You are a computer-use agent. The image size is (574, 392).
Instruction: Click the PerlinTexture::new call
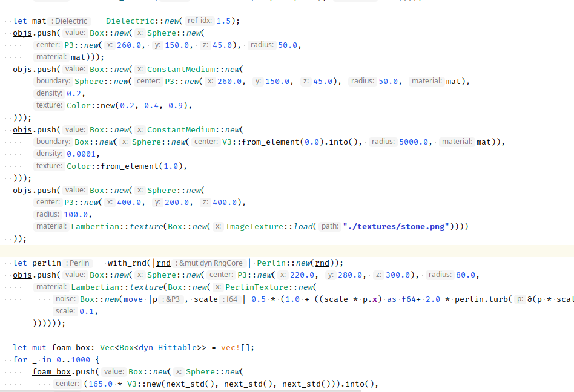pyautogui.click(x=269, y=287)
